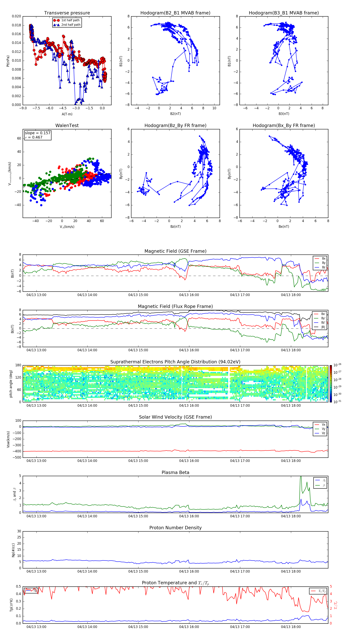Click Suprathermal Electrons Pitch Angle Distribution title
Viewport: 351px width, 644px height.
[x=175, y=362]
